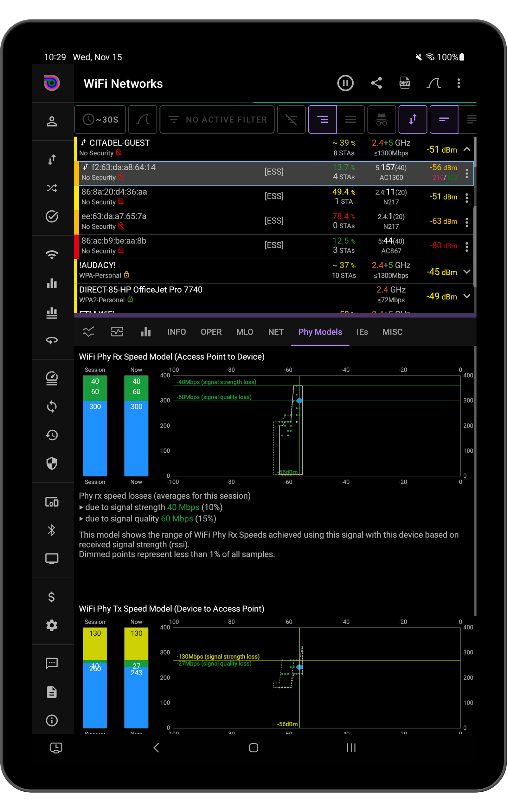The height and width of the screenshot is (812, 507).
Task: Open the Bluetooth section in the sidebar
Action: 52,530
